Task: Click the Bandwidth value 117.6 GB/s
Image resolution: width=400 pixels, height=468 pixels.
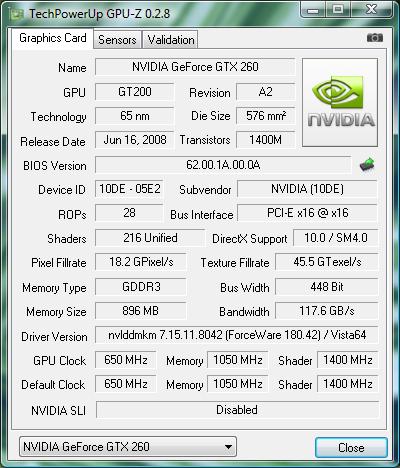Action: pos(327,311)
